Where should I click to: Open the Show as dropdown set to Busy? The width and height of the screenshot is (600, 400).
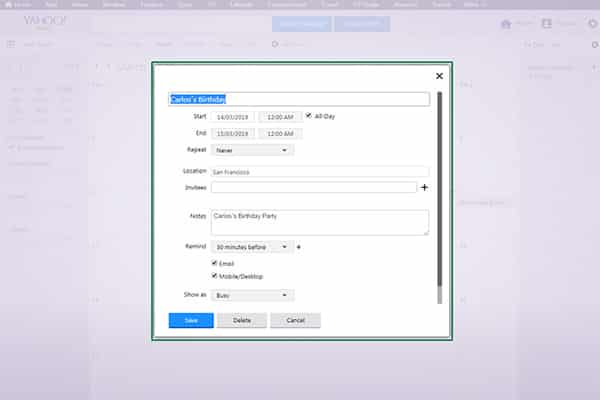[x=252, y=295]
